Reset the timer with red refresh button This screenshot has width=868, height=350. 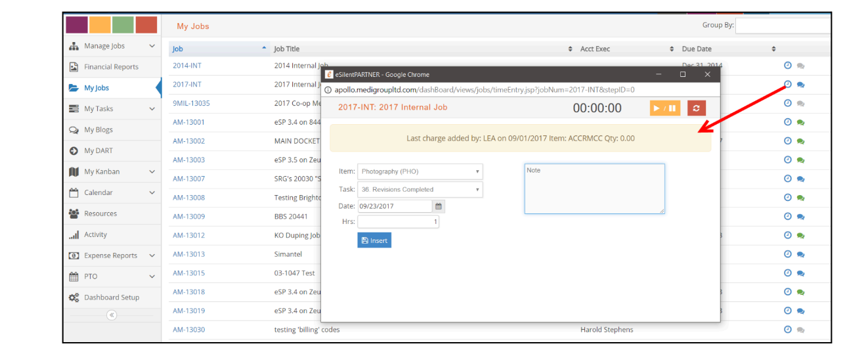(x=697, y=108)
